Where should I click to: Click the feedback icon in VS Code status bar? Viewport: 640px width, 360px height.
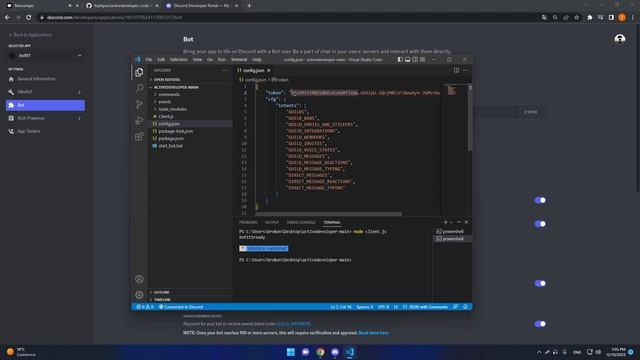(456, 307)
